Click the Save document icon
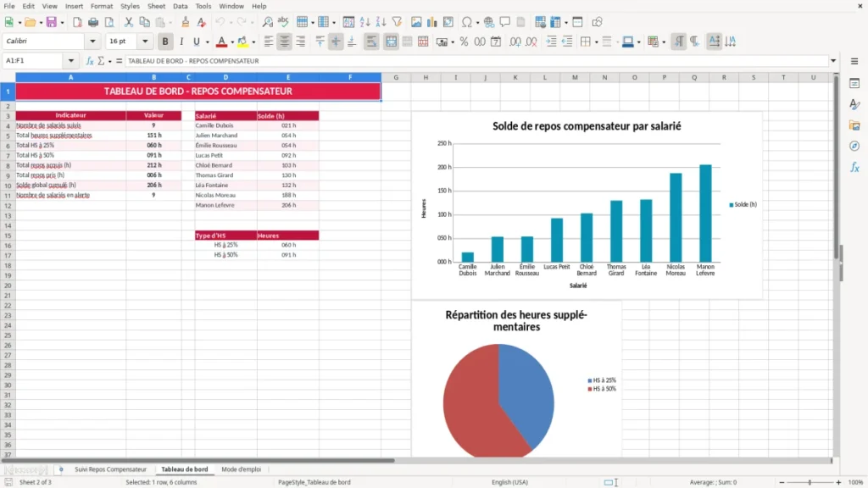The height and width of the screenshot is (488, 868). click(52, 22)
